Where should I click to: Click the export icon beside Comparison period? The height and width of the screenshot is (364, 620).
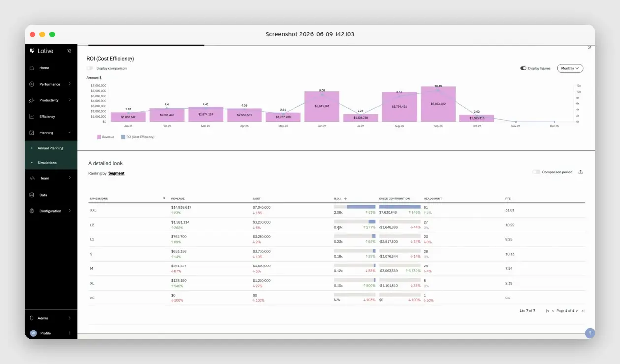click(x=580, y=172)
